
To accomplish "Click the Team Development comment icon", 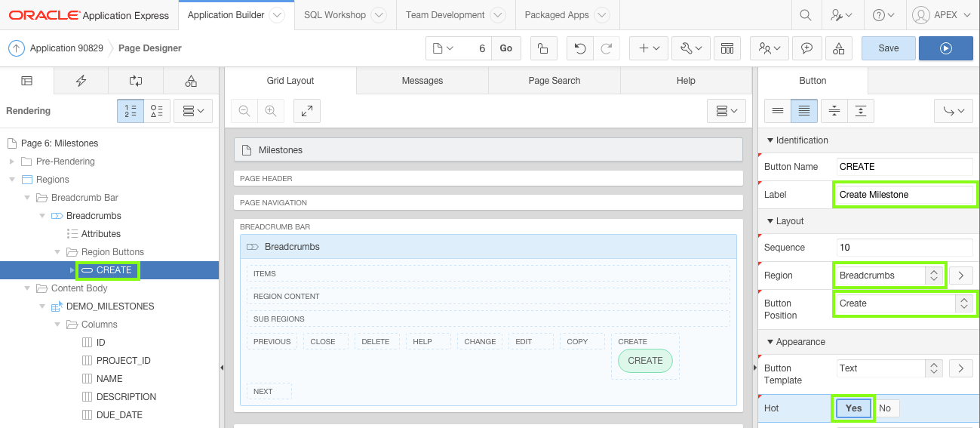I will click(x=806, y=48).
